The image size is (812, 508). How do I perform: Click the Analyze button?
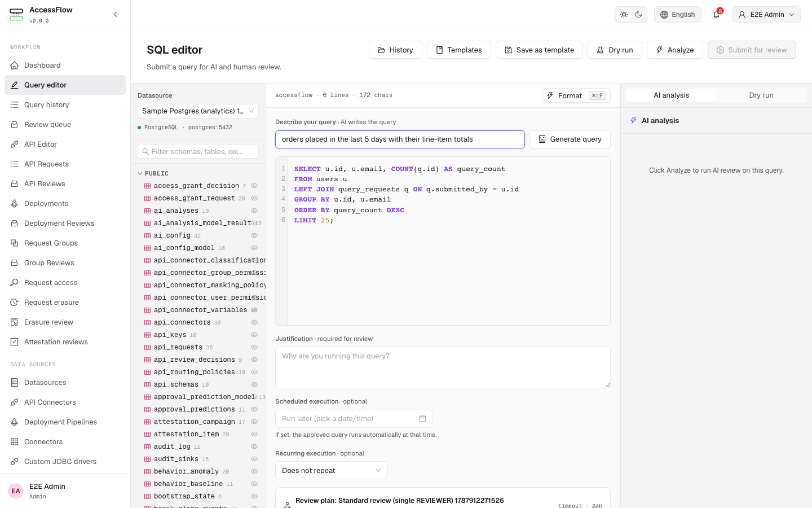click(674, 50)
